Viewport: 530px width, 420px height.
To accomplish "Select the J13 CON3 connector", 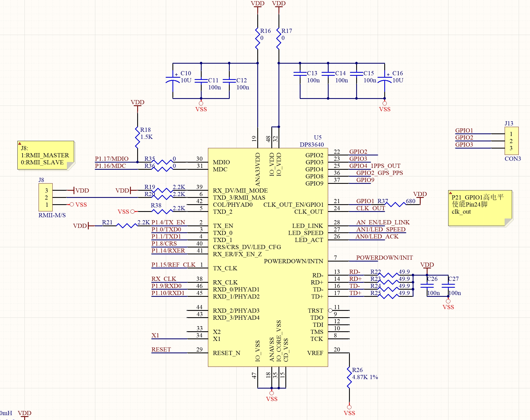I will tap(512, 141).
